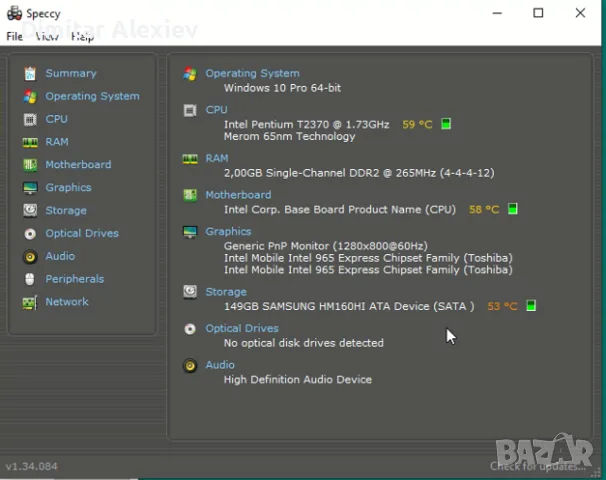This screenshot has height=480, width=606.
Task: Click the CPU chip sidebar icon
Action: point(30,119)
